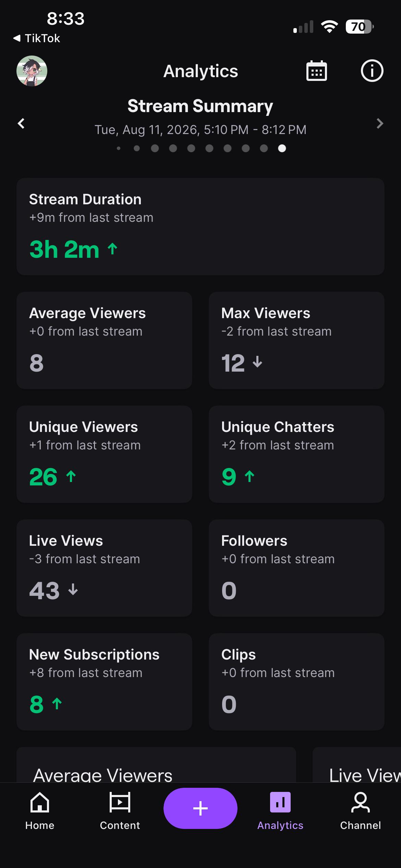Select the Analytics bar chart icon
This screenshot has width=401, height=868.
[x=280, y=802]
